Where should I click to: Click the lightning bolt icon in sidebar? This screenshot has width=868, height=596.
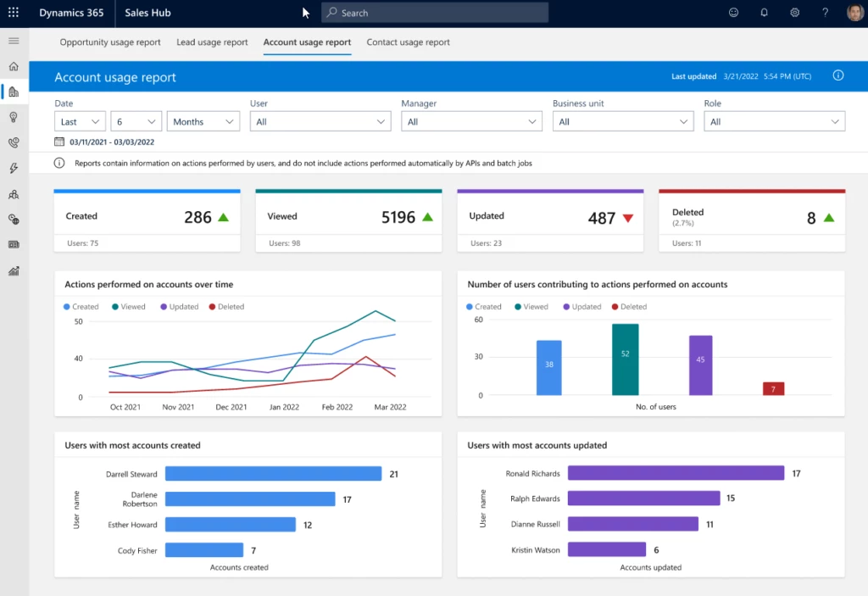(x=13, y=168)
